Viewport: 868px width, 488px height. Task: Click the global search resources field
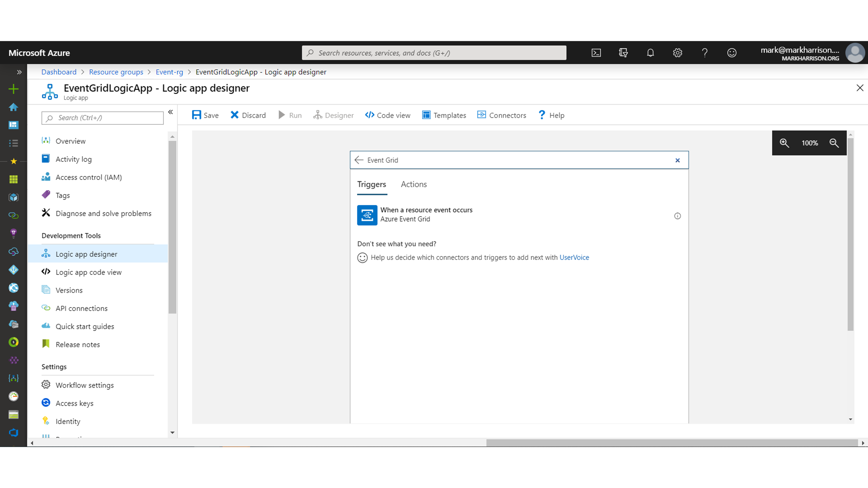pos(434,53)
